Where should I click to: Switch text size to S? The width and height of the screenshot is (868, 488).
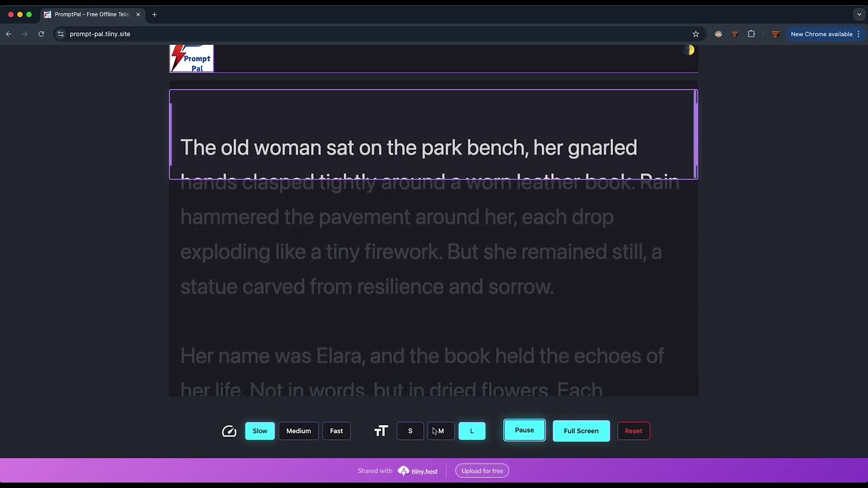410,430
